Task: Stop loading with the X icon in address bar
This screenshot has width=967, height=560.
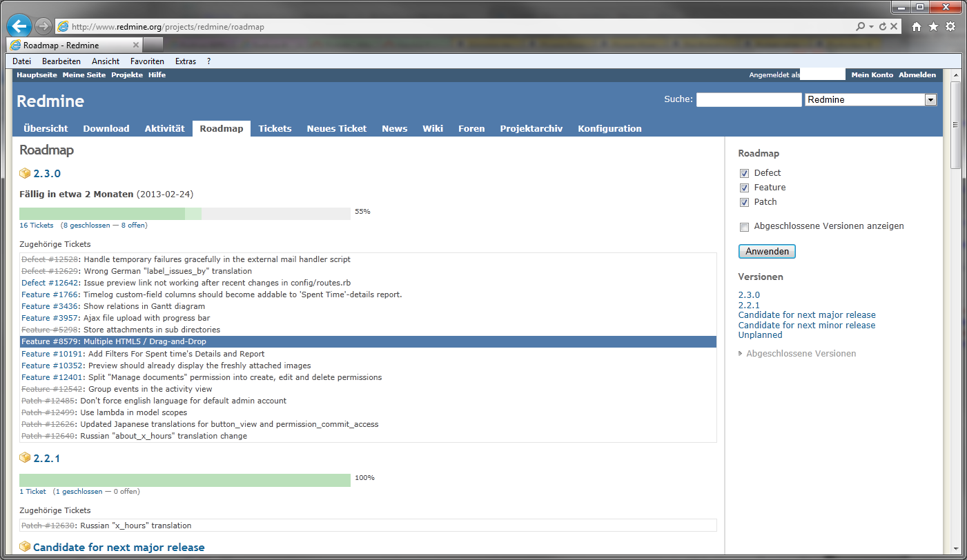Action: pyautogui.click(x=894, y=26)
